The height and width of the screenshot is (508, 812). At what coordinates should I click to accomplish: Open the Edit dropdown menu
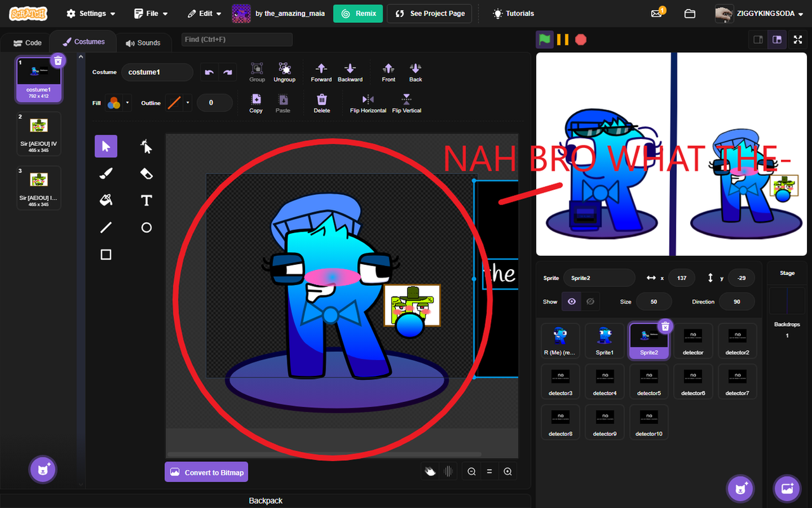(204, 13)
